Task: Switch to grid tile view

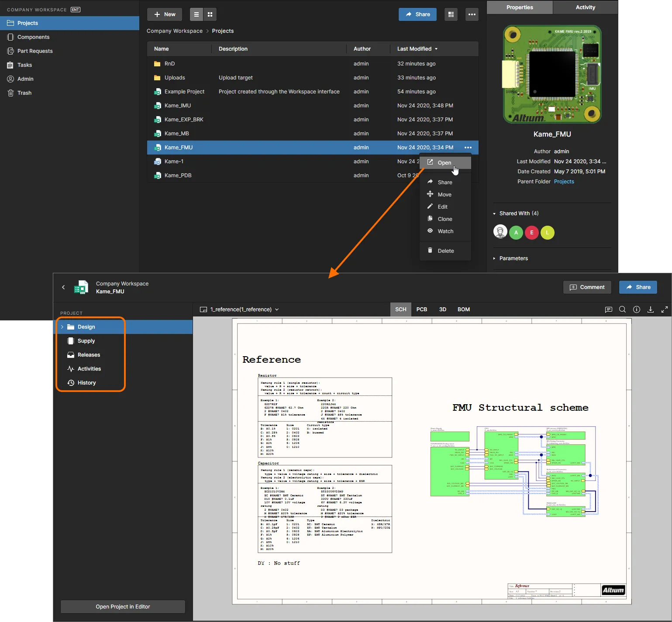Action: coord(210,14)
